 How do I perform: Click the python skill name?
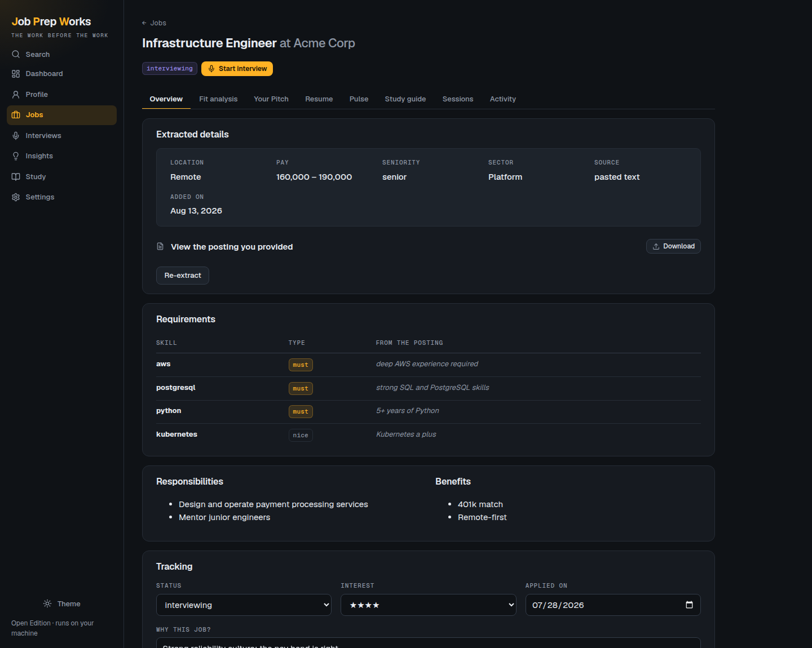(169, 411)
